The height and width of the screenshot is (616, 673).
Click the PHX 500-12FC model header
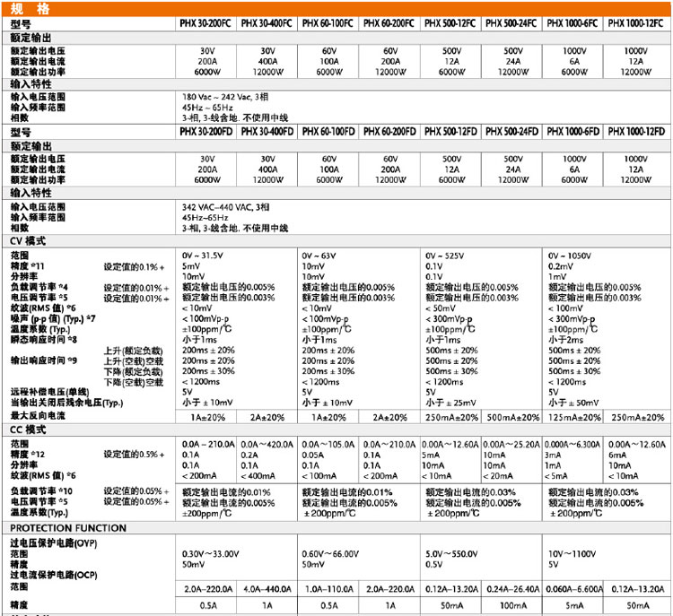pyautogui.click(x=451, y=22)
